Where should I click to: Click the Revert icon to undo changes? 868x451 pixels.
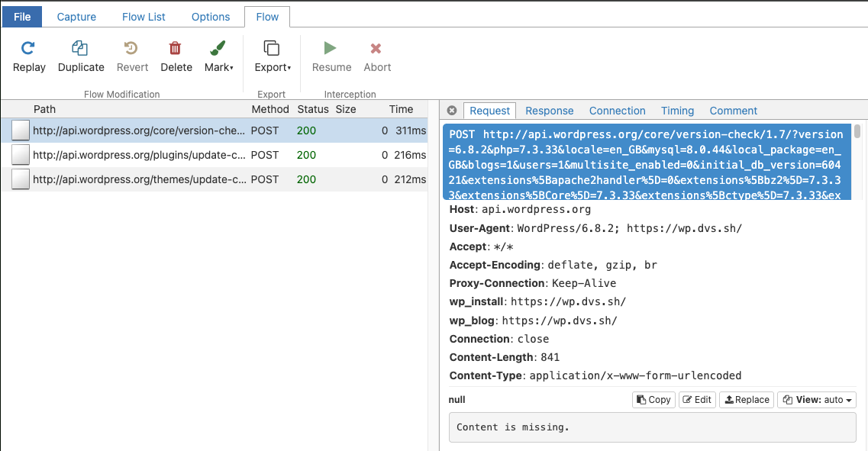(x=131, y=53)
